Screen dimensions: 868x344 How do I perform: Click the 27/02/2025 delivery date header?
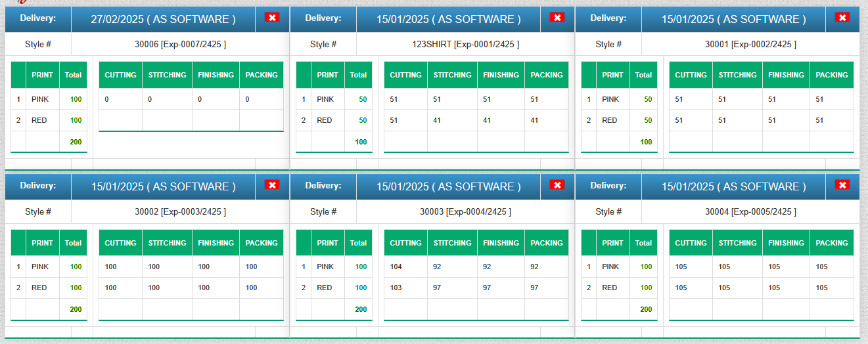163,19
